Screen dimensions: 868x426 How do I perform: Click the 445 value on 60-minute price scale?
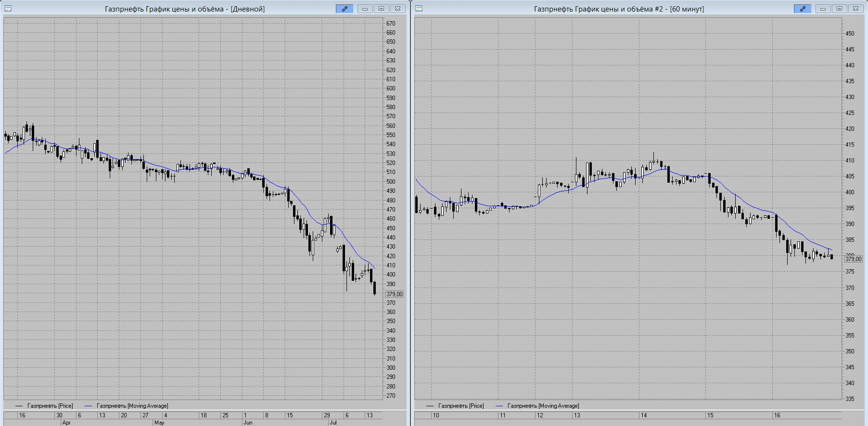click(x=850, y=50)
